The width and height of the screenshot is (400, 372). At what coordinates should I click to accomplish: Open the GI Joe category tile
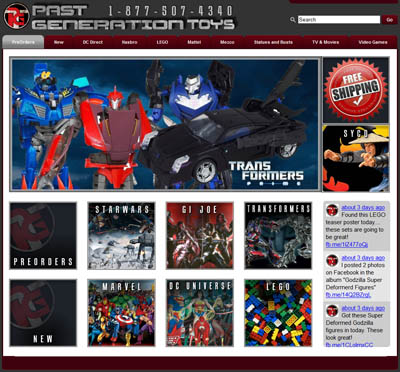click(200, 236)
